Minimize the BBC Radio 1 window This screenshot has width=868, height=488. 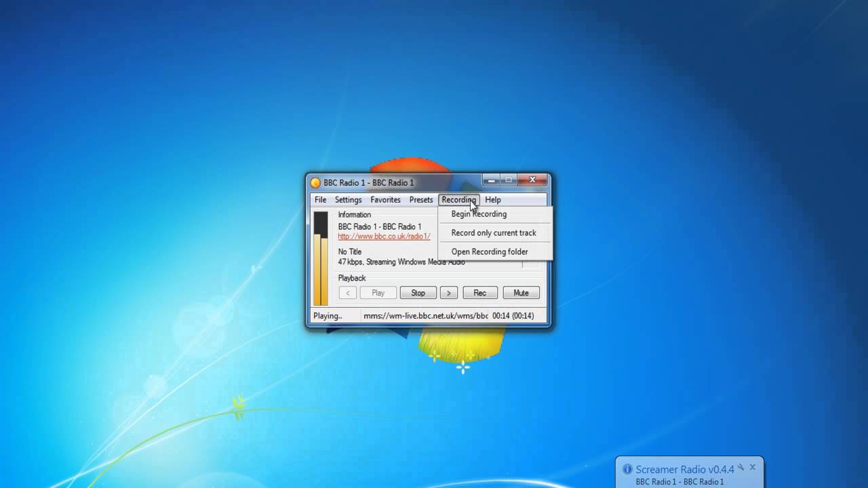492,180
